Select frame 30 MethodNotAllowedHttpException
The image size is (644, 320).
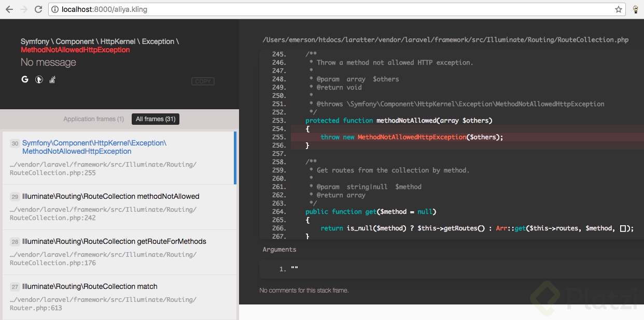pyautogui.click(x=119, y=158)
